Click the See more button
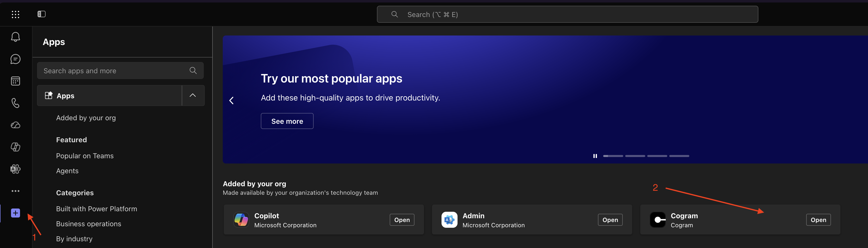The image size is (868, 248). click(287, 121)
